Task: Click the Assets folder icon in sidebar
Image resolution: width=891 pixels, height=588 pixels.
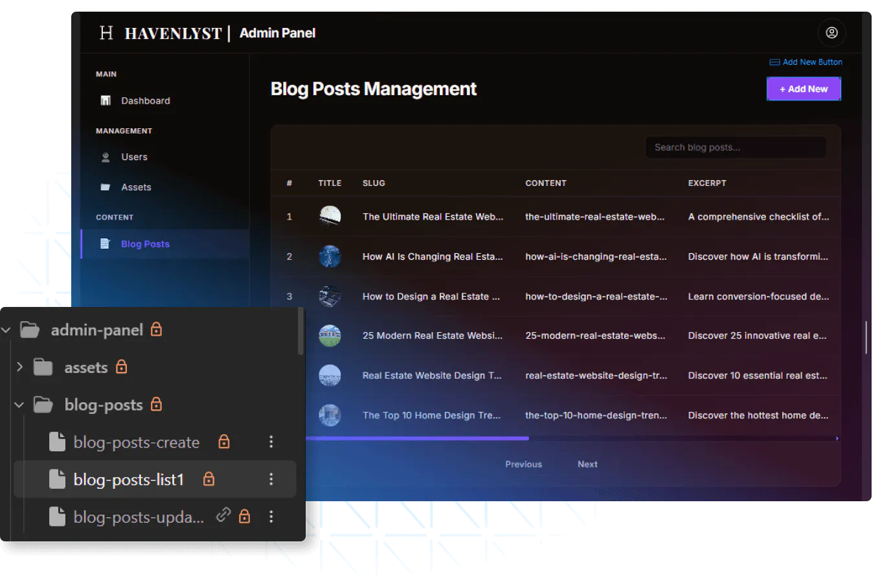Action: tap(106, 187)
